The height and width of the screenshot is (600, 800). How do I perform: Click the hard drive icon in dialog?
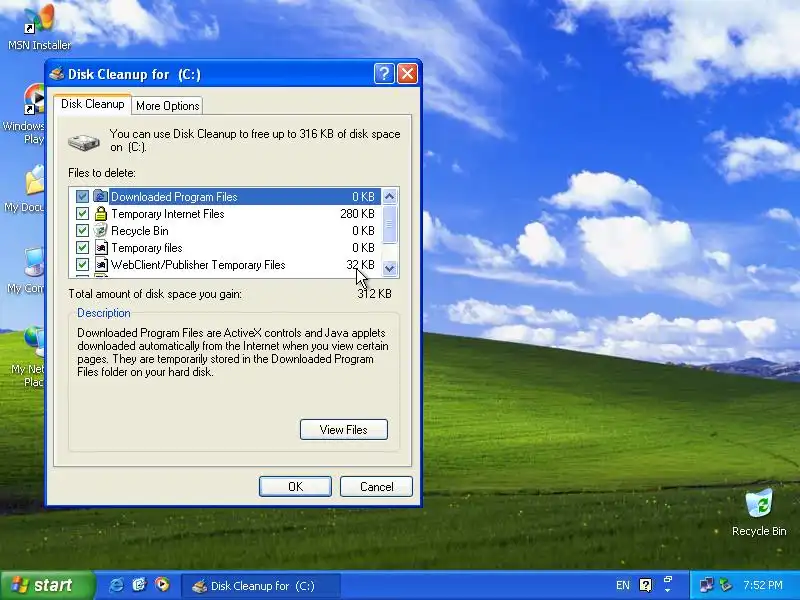click(x=84, y=142)
